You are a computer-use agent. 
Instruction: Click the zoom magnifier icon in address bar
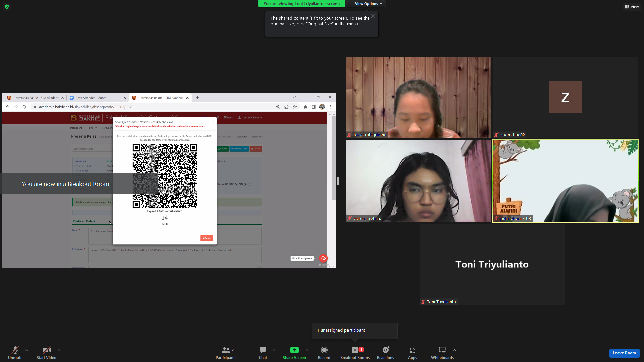[278, 107]
